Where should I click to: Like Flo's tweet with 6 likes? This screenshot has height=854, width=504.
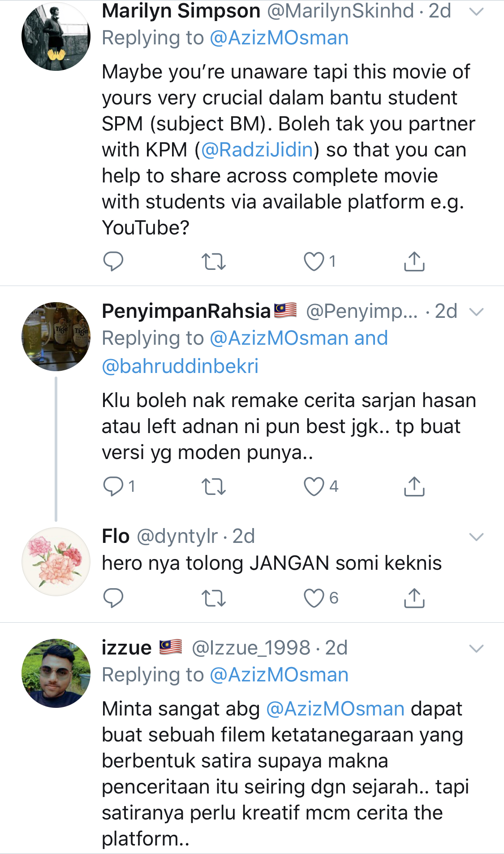tap(314, 598)
